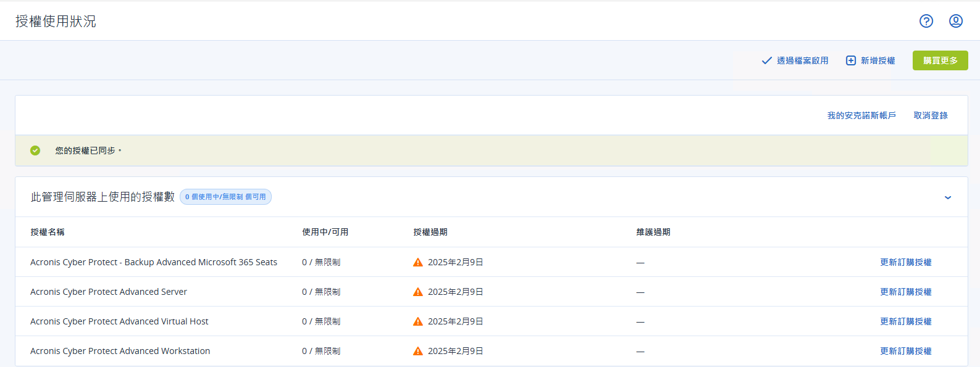This screenshot has width=980, height=367.
Task: Click 更新訂購授權 for Microsoft 365 Seats
Action: (x=906, y=262)
